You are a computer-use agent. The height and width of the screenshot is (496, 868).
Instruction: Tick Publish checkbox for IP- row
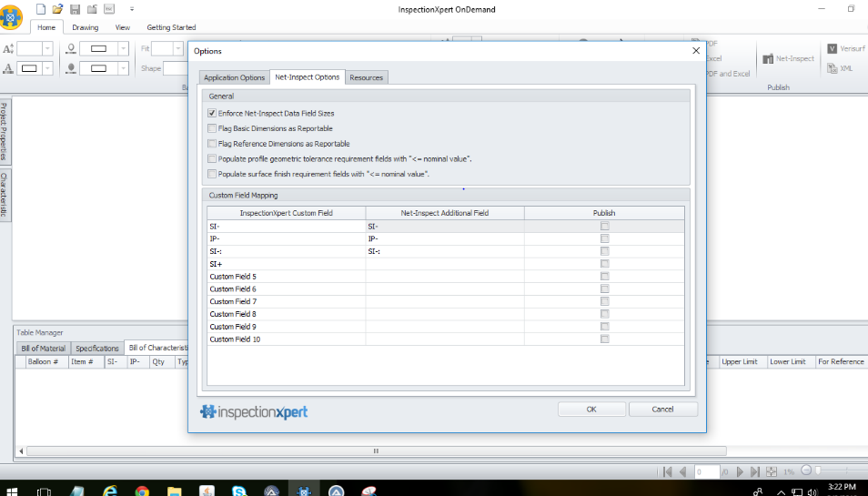(x=604, y=238)
